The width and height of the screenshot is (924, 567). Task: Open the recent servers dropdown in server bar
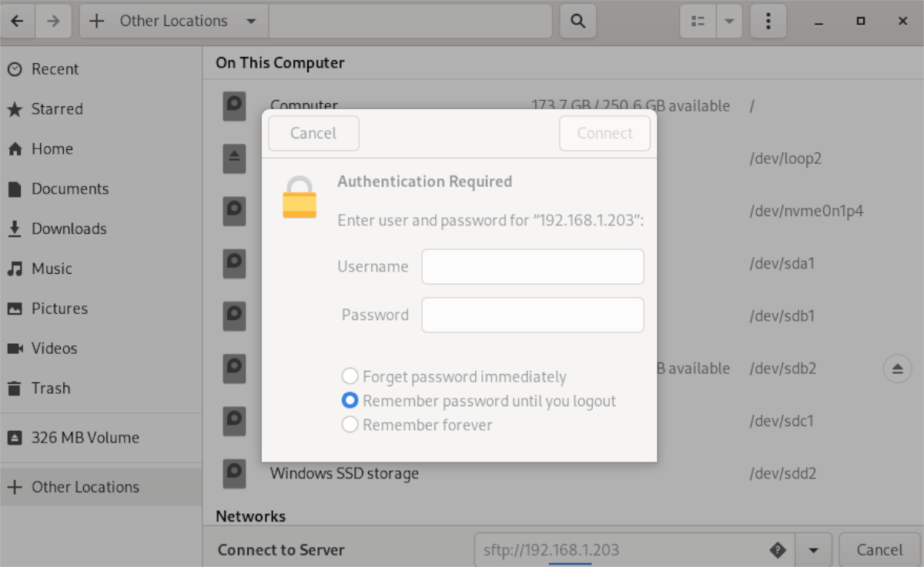tap(813, 549)
